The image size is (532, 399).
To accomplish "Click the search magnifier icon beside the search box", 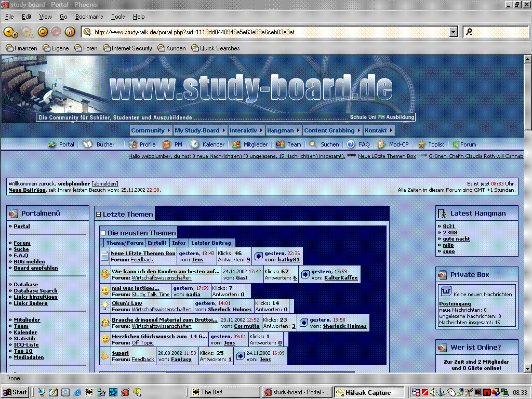I will 469,32.
